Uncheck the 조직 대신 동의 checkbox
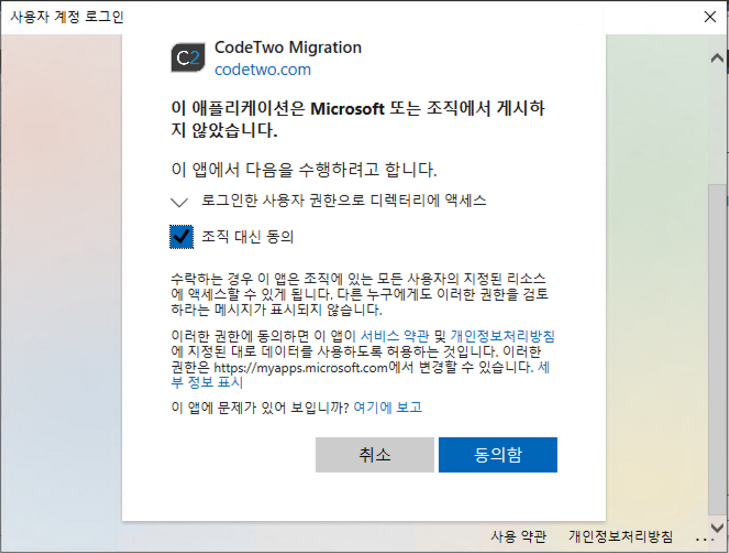This screenshot has width=729, height=553. pyautogui.click(x=181, y=237)
